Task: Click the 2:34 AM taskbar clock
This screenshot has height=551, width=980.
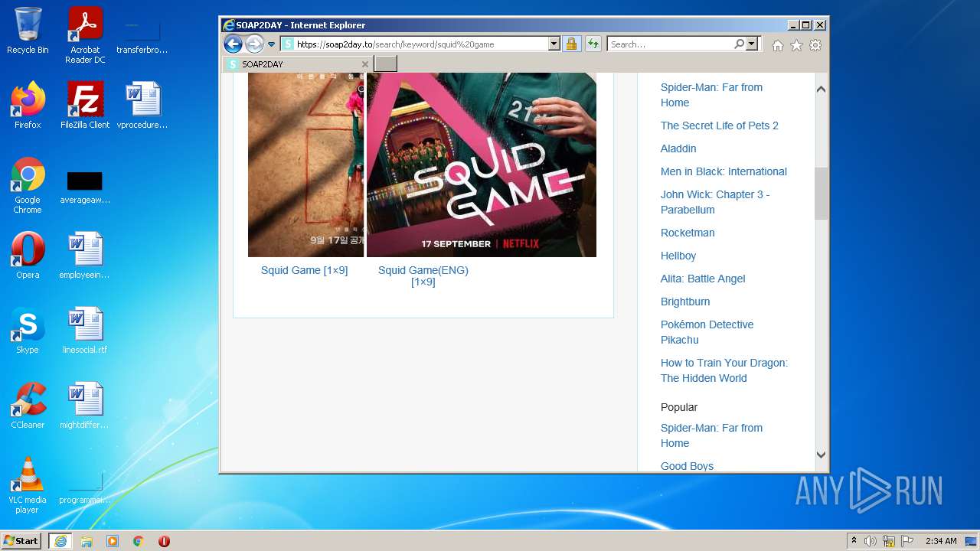Action: point(941,541)
